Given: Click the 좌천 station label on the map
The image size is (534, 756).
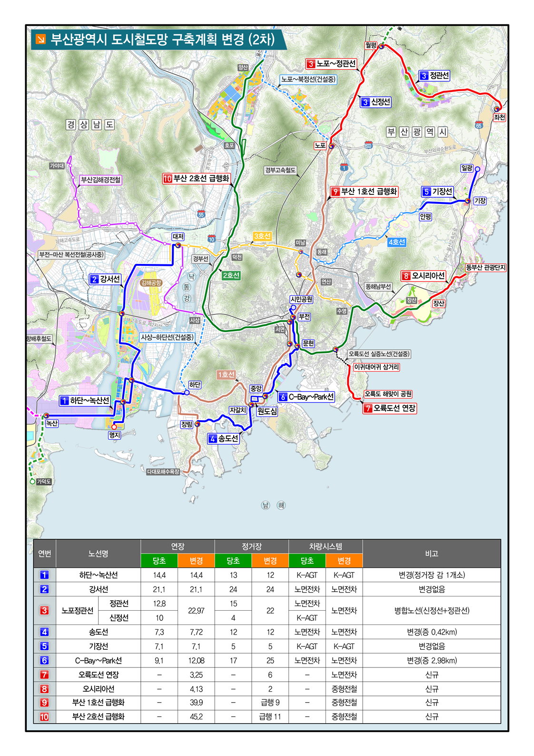Looking at the screenshot, I should tap(499, 117).
